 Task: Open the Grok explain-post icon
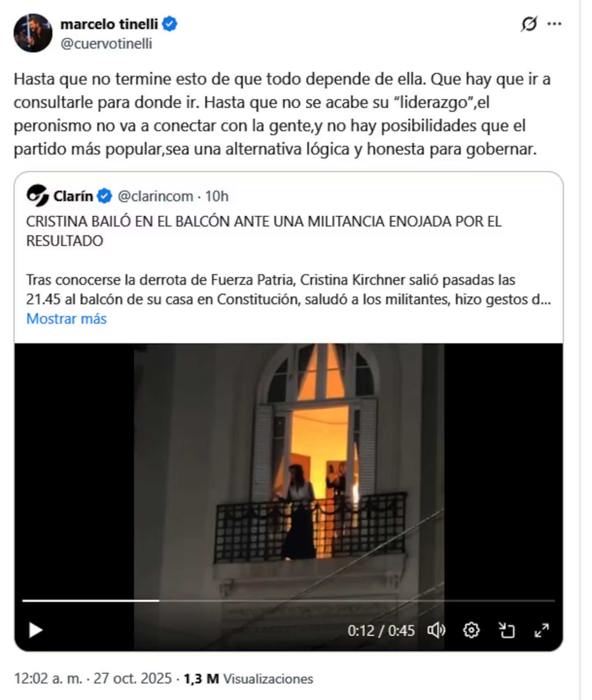click(x=529, y=24)
